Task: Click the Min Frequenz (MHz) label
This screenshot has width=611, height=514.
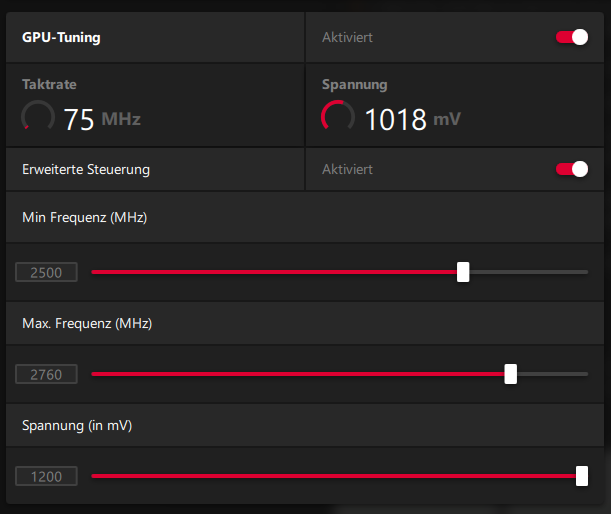Action: pyautogui.click(x=84, y=217)
